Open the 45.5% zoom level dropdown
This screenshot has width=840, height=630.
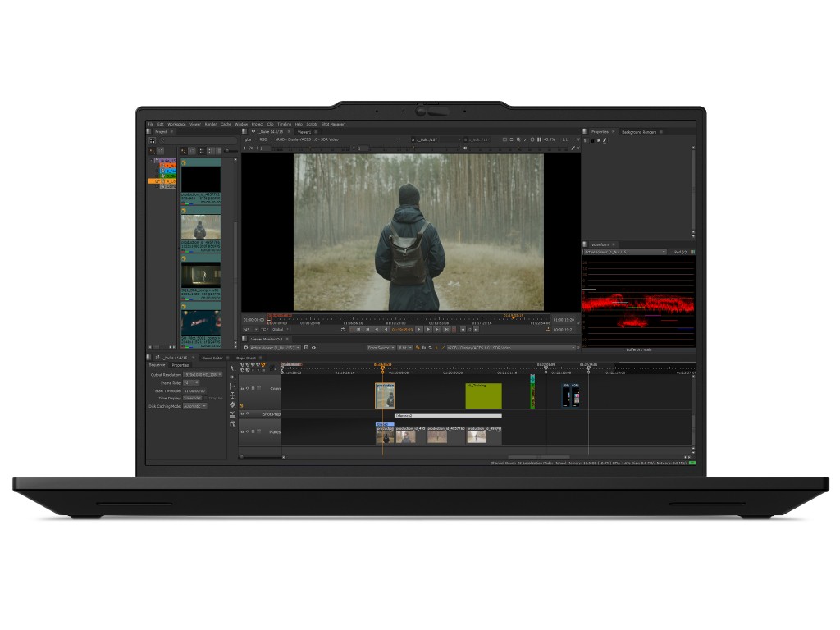tap(551, 139)
